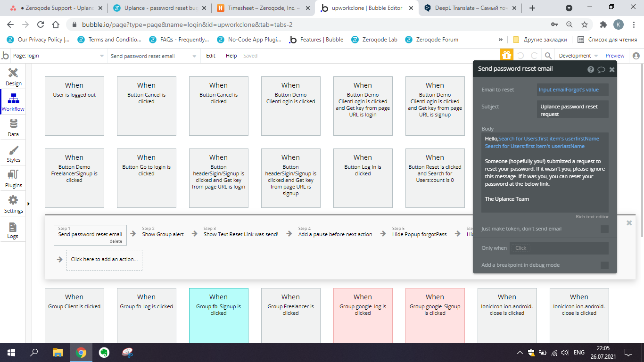Viewport: 644px width, 362px height.
Task: Open help question mark in action panel
Action: (591, 69)
